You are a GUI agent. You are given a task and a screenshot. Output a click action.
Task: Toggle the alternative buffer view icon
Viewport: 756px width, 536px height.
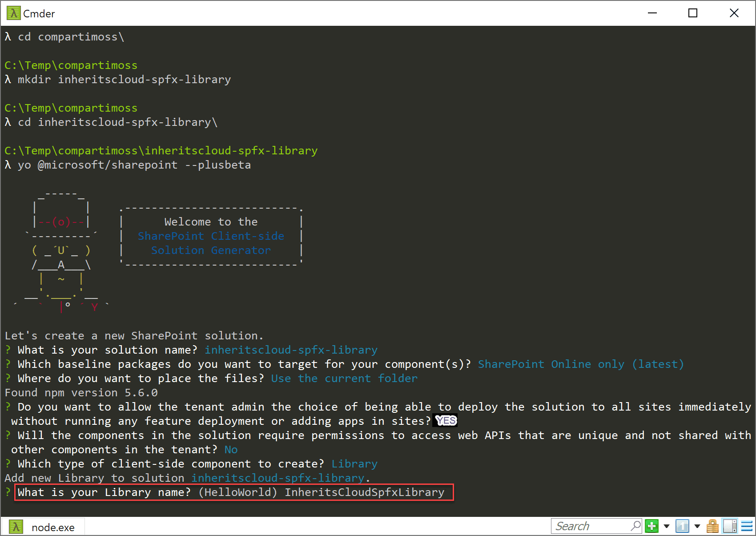click(x=730, y=526)
